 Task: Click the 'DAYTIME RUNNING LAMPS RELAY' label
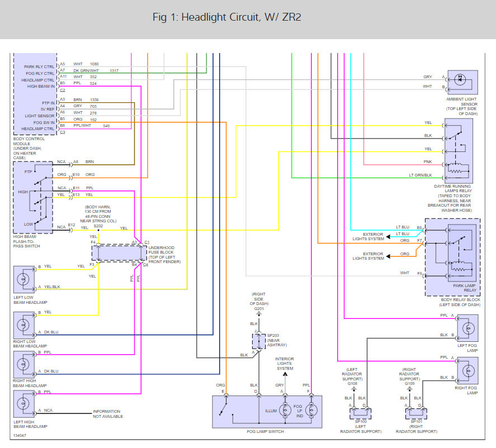(x=453, y=188)
